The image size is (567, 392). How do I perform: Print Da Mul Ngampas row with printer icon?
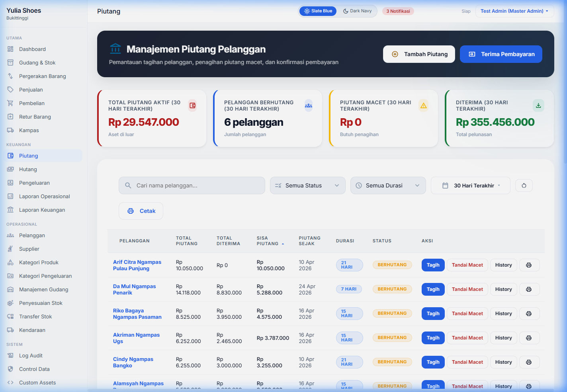[x=529, y=289]
